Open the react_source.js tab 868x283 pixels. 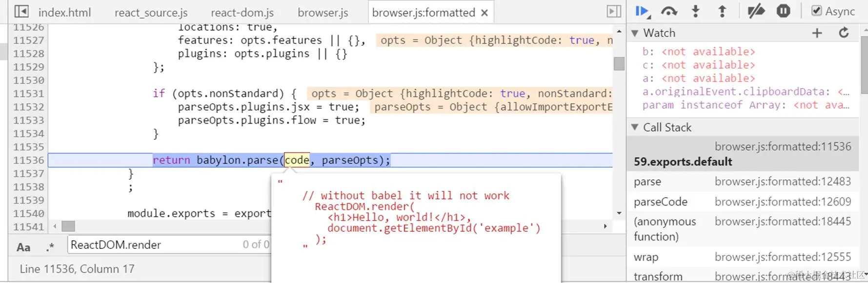click(151, 13)
